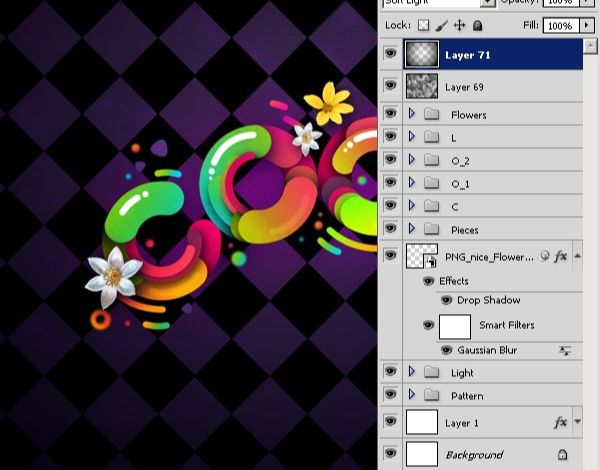Hide the Light group

[390, 370]
